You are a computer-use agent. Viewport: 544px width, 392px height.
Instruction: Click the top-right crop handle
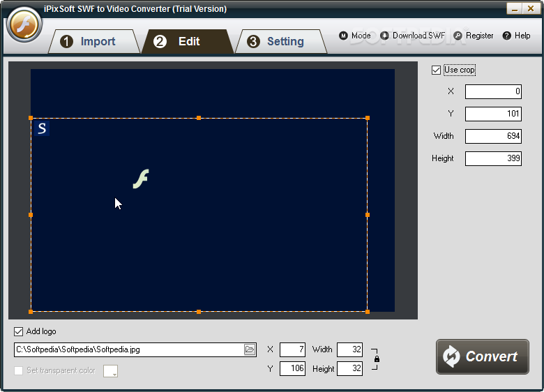coord(368,118)
